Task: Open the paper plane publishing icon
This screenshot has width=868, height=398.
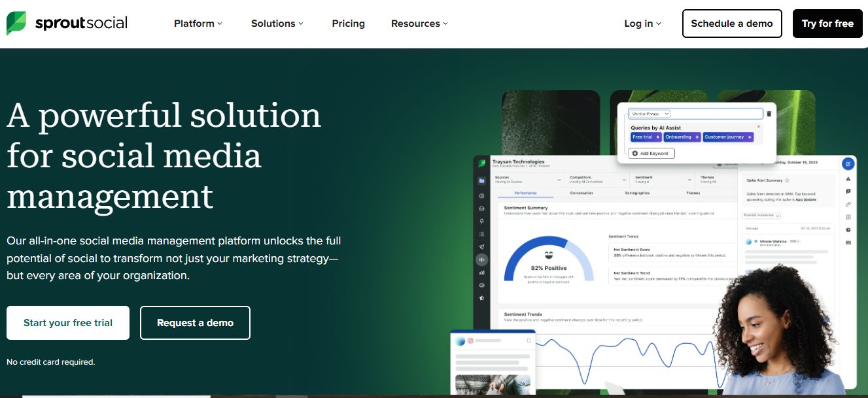Action: click(x=482, y=246)
